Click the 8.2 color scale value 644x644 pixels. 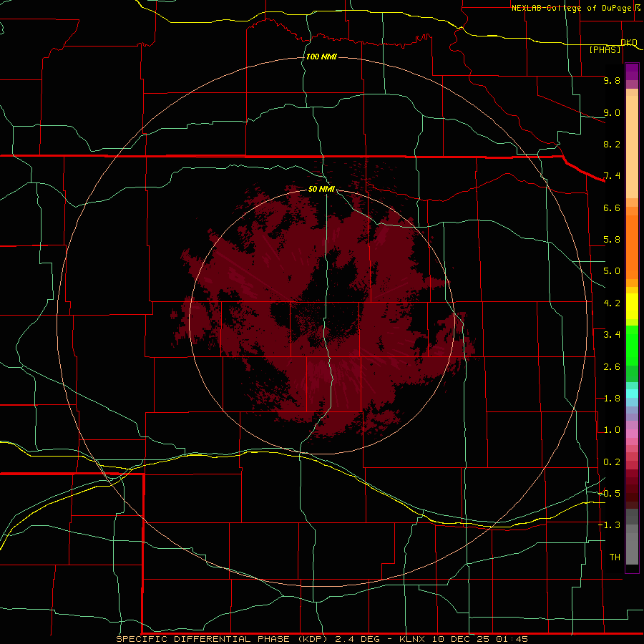point(612,144)
